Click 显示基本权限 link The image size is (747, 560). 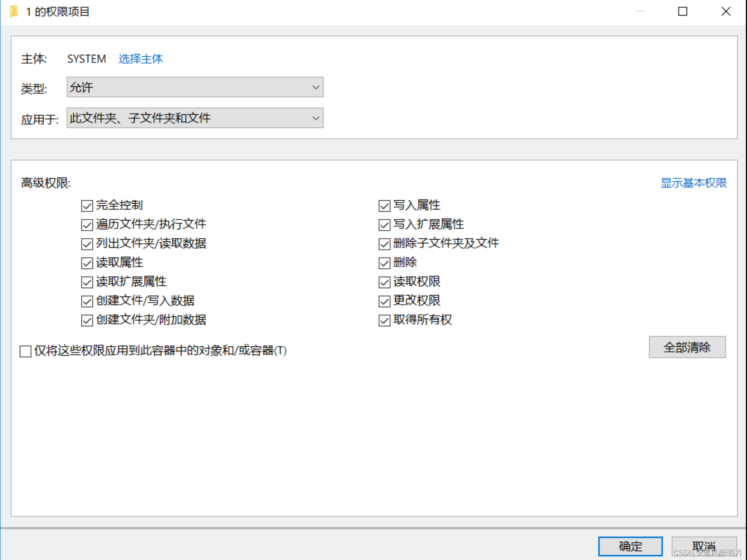(693, 183)
